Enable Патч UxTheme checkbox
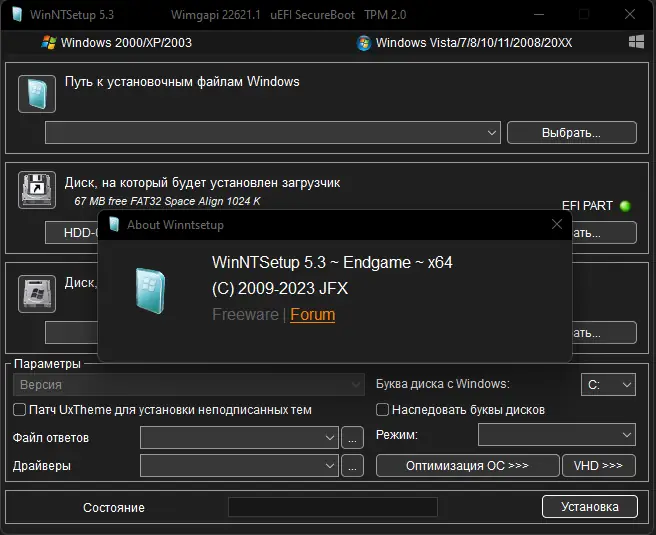Viewport: 656px width, 535px height. click(x=20, y=410)
